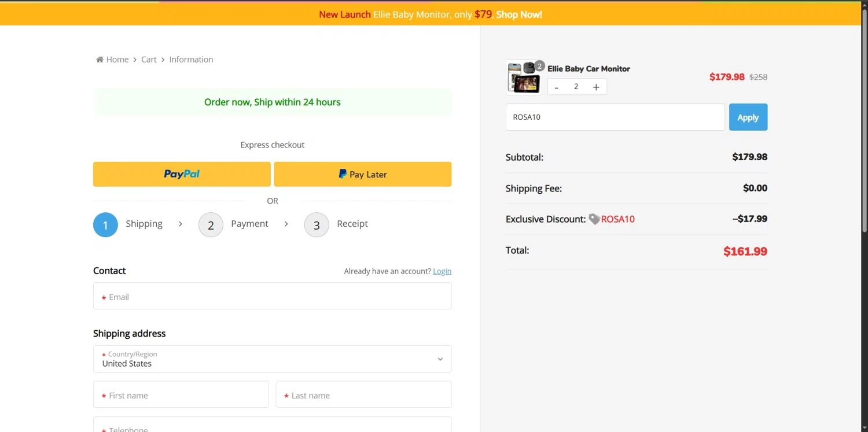Decrease quantity with the minus button
The width and height of the screenshot is (868, 432).
pos(557,87)
